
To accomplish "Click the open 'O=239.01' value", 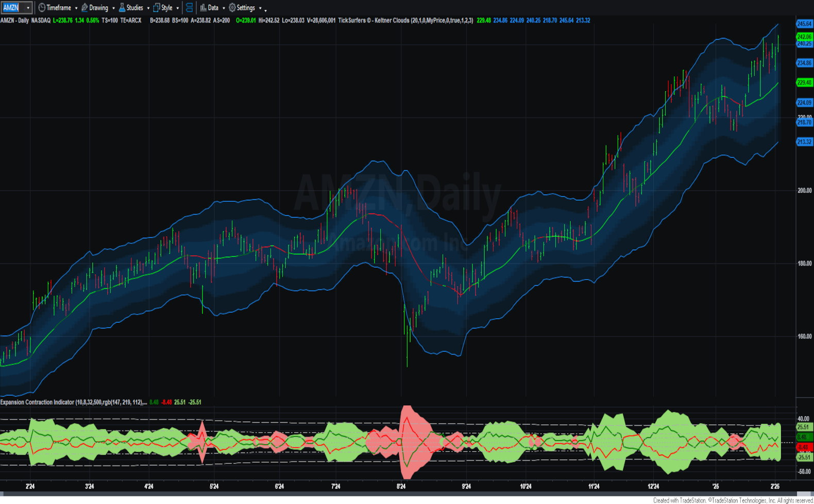I will (246, 21).
